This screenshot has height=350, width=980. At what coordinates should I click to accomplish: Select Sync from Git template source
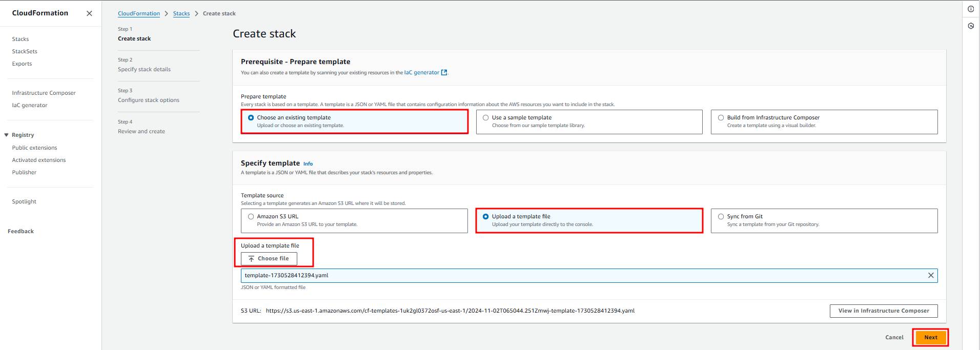pos(721,217)
